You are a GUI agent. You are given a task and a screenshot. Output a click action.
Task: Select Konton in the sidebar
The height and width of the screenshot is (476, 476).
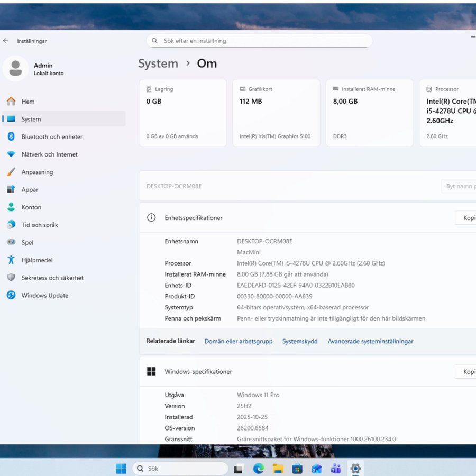(31, 207)
